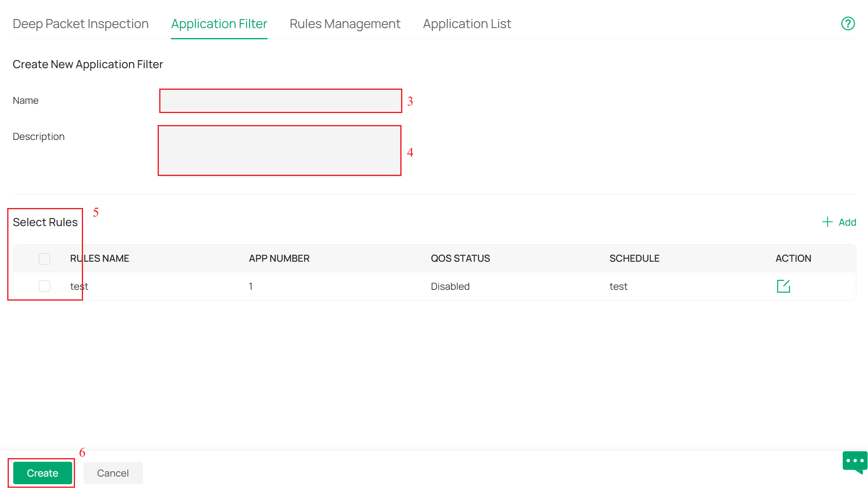This screenshot has height=489, width=868.
Task: Click the RULES NAME column header
Action: point(99,258)
